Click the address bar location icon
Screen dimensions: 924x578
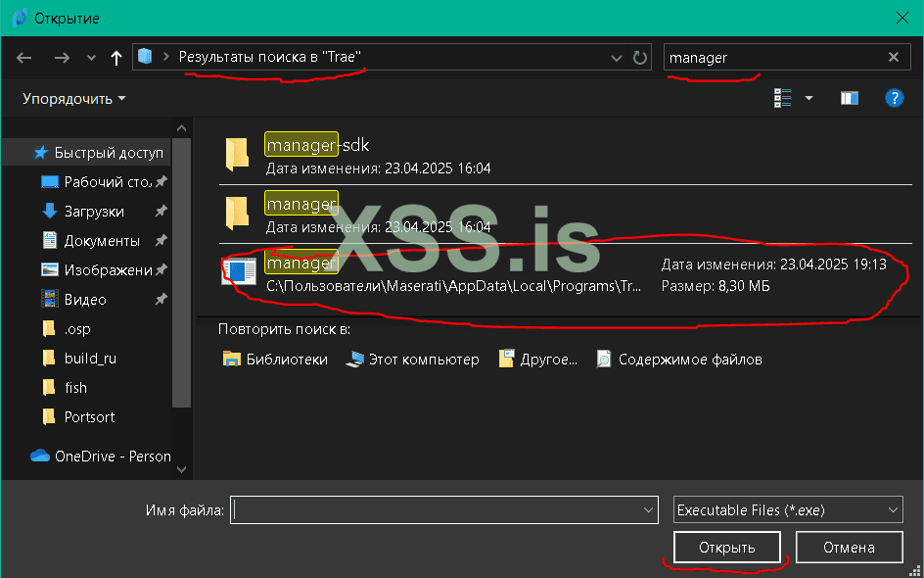point(145,57)
